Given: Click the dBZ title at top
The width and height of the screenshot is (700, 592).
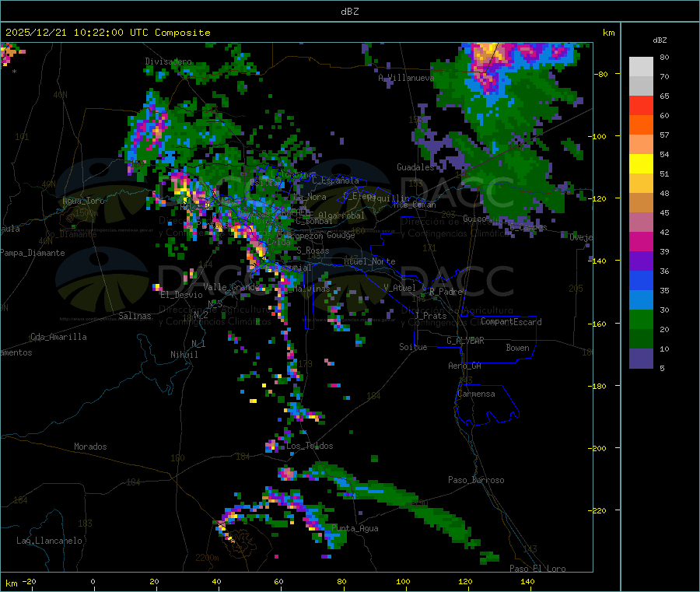Looking at the screenshot, I should [349, 12].
